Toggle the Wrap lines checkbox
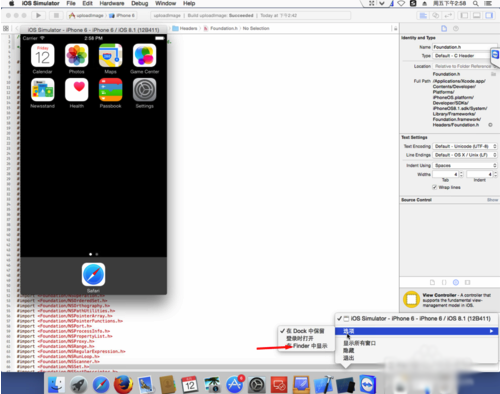Screen dimensions: 500x394 point(434,187)
